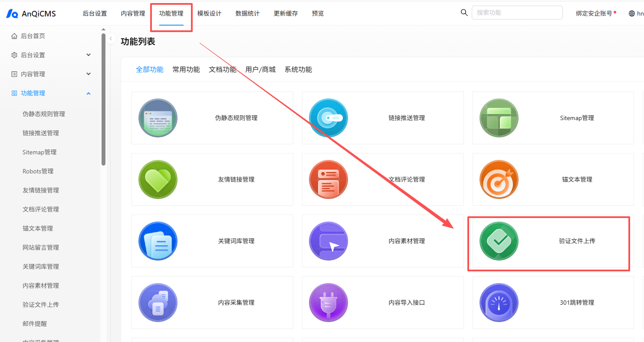Open 伪静态规则管理 feature icon
This screenshot has height=342, width=644.
pos(158,117)
